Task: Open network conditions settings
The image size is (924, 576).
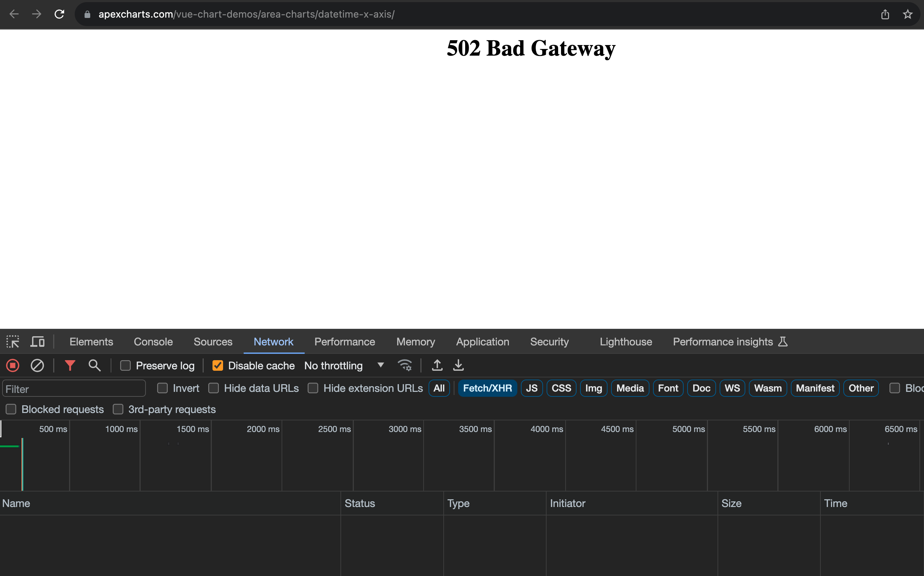Action: point(405,365)
